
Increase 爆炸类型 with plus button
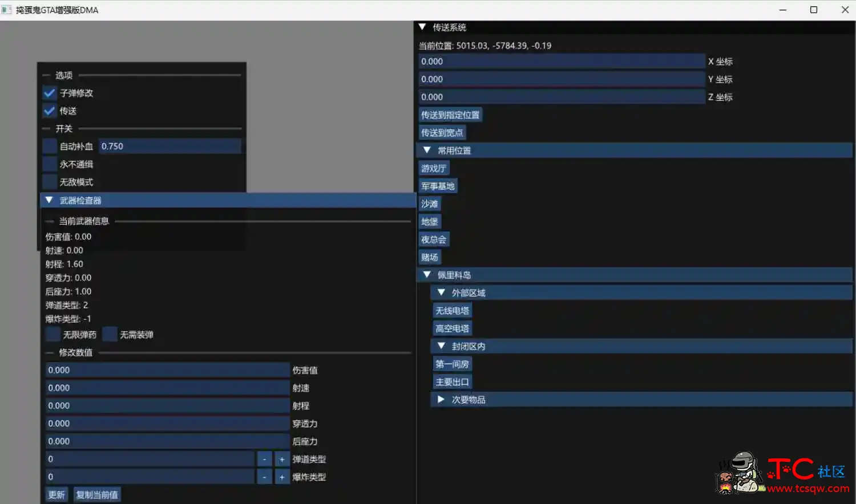pyautogui.click(x=282, y=477)
